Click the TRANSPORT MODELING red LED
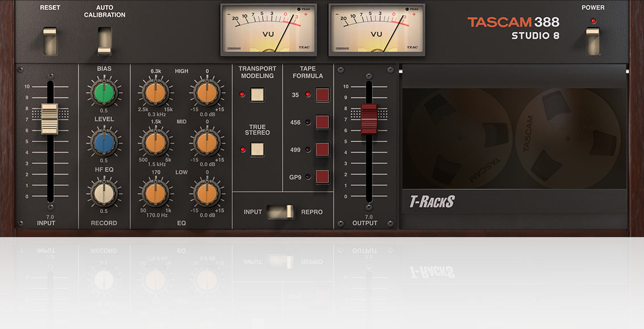Viewport: 644px width, 329px height. tap(242, 94)
